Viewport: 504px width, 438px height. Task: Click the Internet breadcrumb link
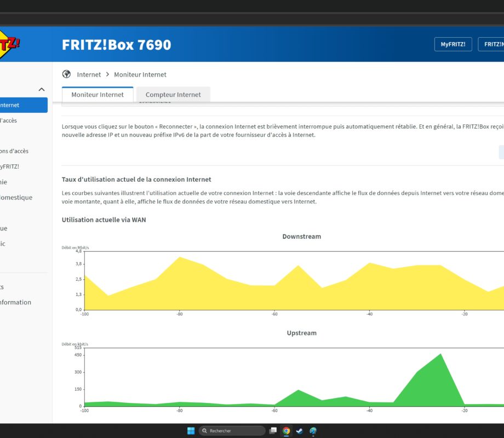click(89, 74)
